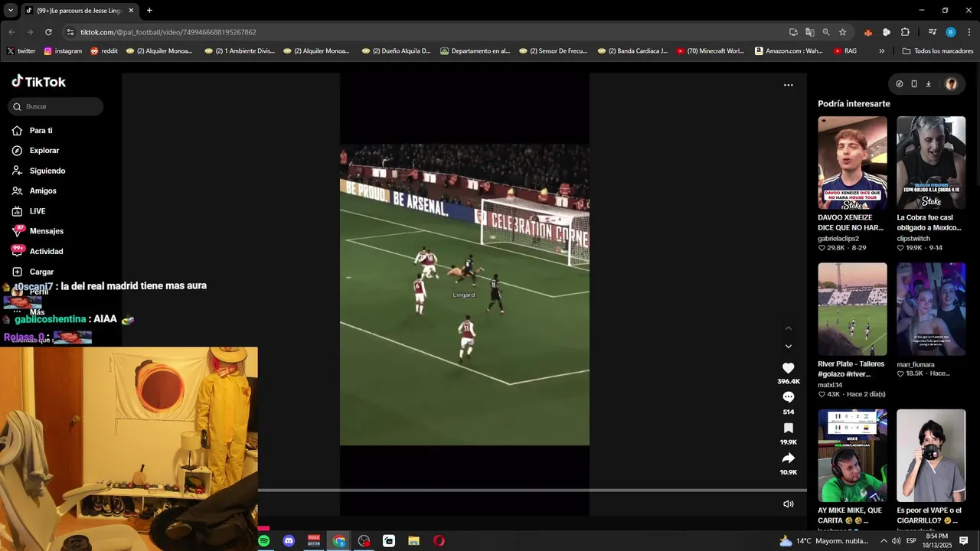Open the Amazon.com bookmark

pyautogui.click(x=789, y=51)
